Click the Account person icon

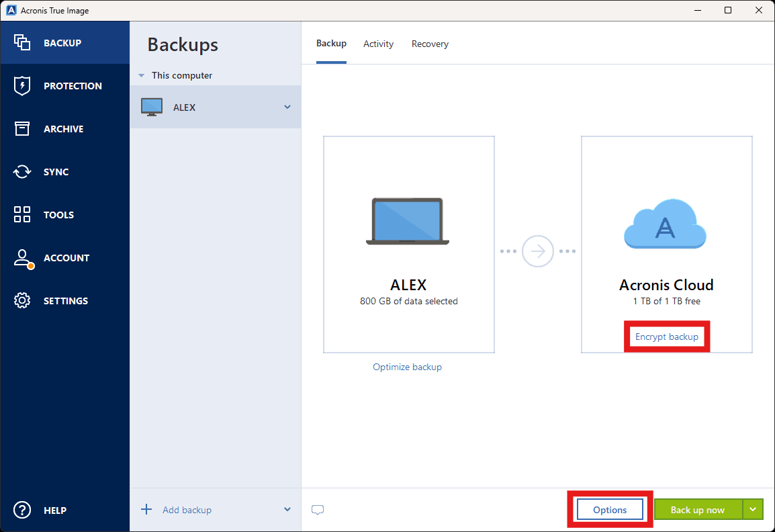22,258
